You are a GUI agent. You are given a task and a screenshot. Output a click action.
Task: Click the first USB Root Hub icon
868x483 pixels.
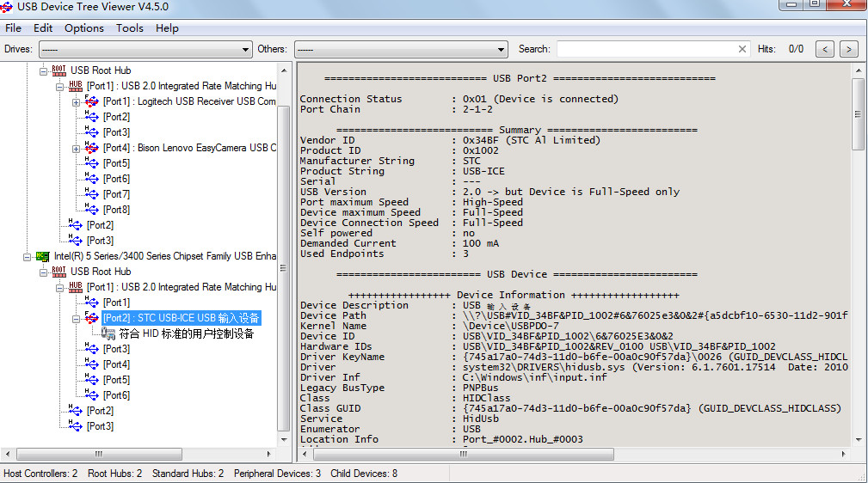(58, 70)
